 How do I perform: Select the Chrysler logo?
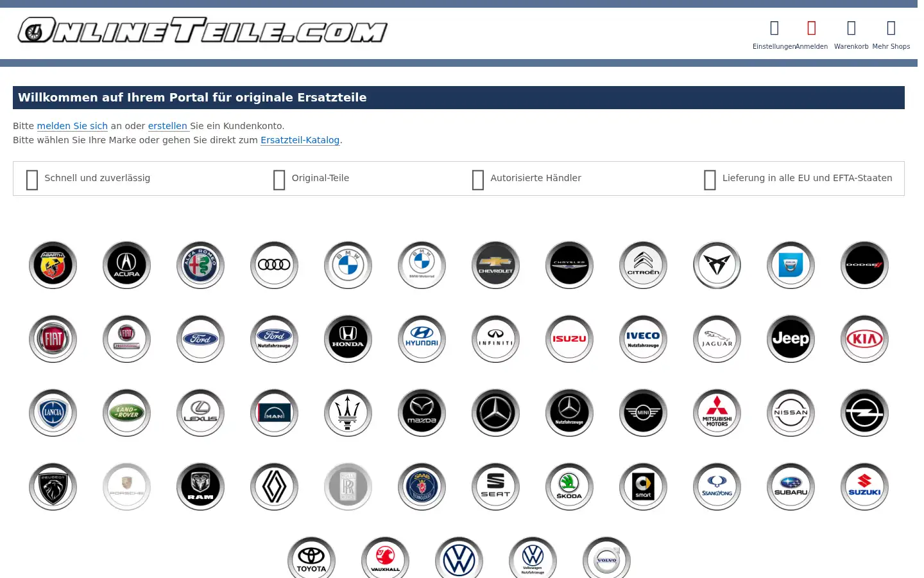click(569, 265)
